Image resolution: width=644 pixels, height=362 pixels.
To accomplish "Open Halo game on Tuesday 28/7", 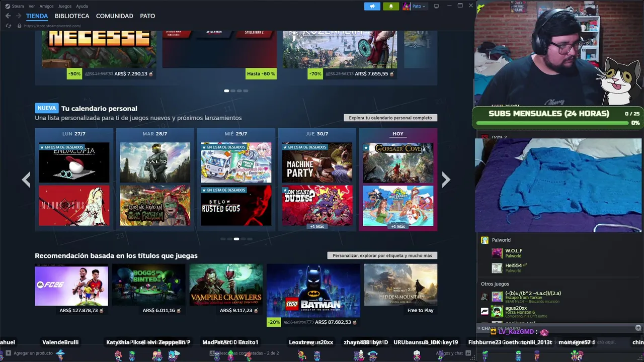I will [155, 162].
